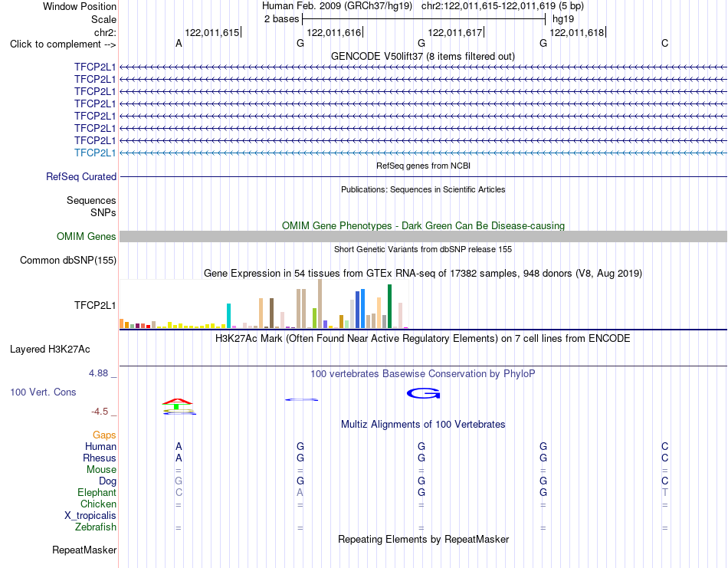The image size is (728, 568).
Task: Click position label 122,011,616 on the ruler
Action: (334, 32)
